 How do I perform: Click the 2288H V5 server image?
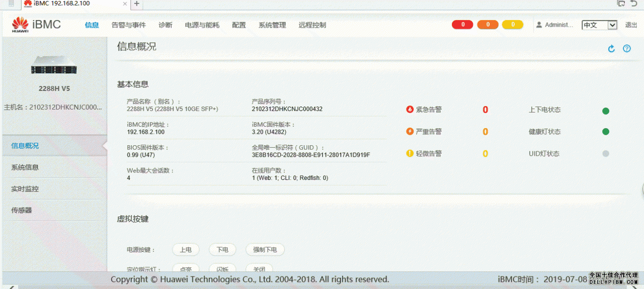(x=54, y=65)
